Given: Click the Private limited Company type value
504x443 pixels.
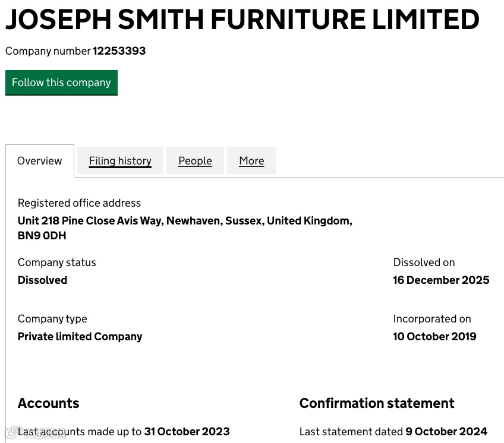Looking at the screenshot, I should click(x=80, y=337).
